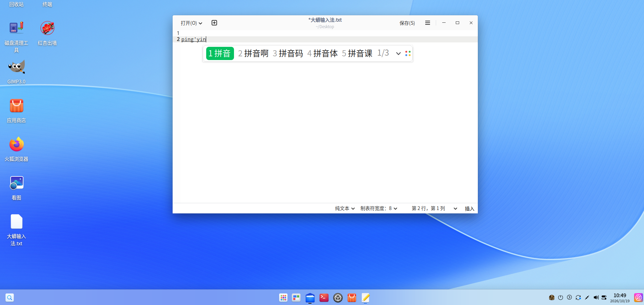This screenshot has height=305, width=644.
Task: Choose candidate 1 拼音
Action: click(x=220, y=53)
